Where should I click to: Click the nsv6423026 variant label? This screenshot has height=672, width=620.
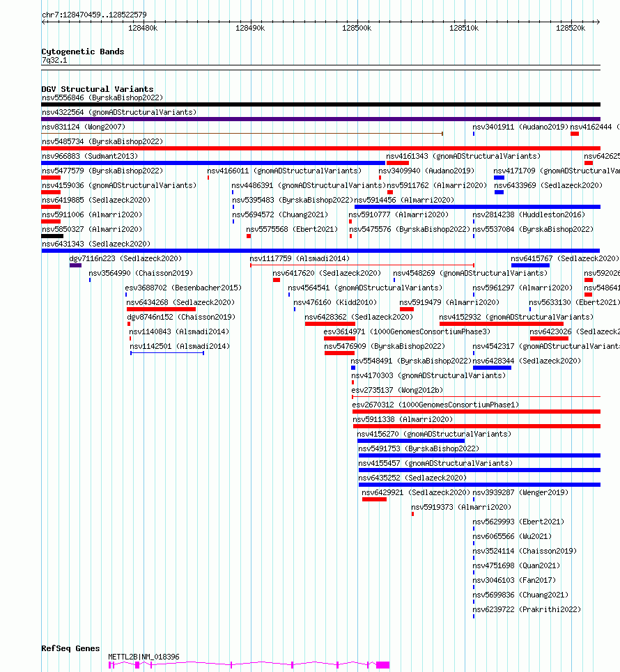click(x=575, y=331)
